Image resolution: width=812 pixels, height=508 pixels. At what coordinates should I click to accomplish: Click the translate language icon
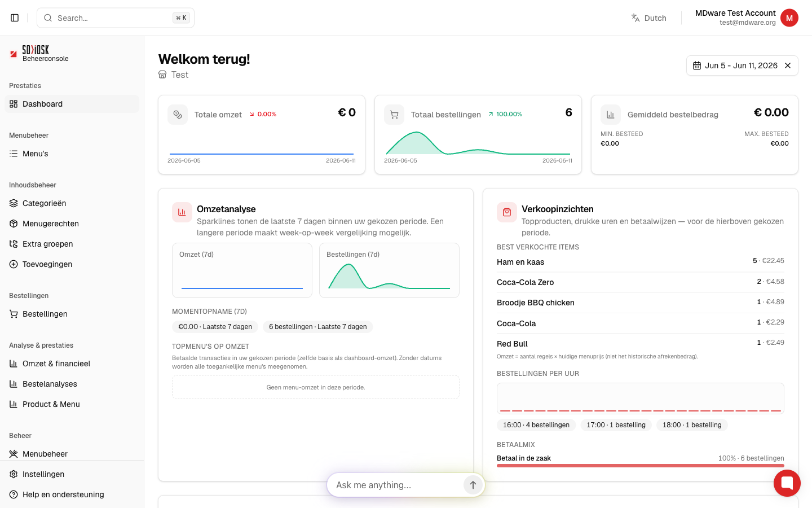pos(636,18)
